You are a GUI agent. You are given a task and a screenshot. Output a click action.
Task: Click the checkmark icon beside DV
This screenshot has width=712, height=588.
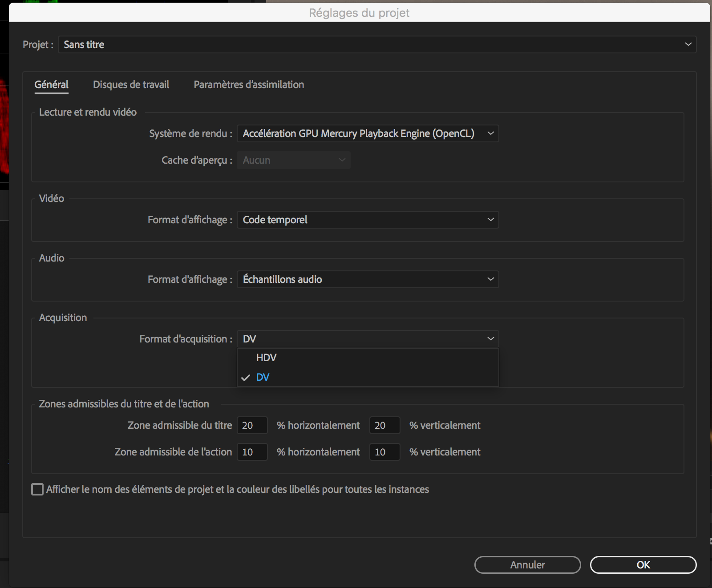tap(246, 378)
